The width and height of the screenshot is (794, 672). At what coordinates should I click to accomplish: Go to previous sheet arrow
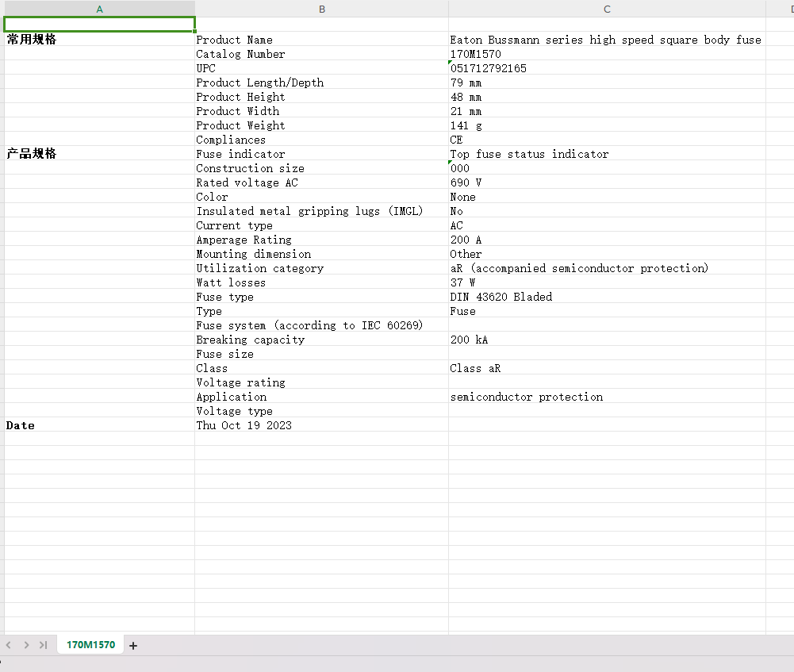tap(9, 645)
